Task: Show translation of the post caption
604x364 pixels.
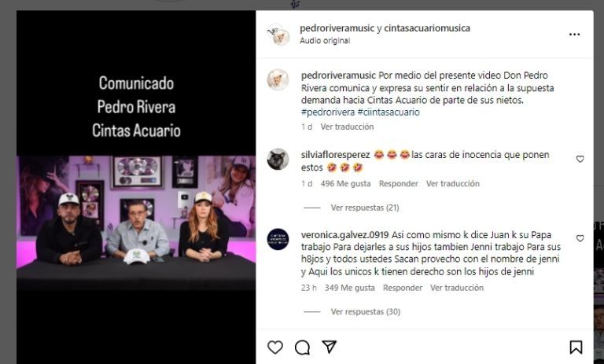Action: coord(347,127)
